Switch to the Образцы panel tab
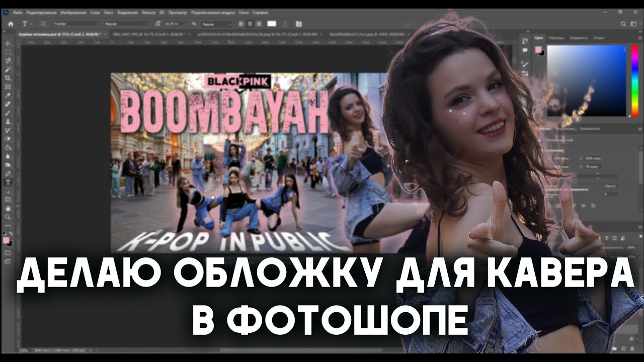 (557, 38)
